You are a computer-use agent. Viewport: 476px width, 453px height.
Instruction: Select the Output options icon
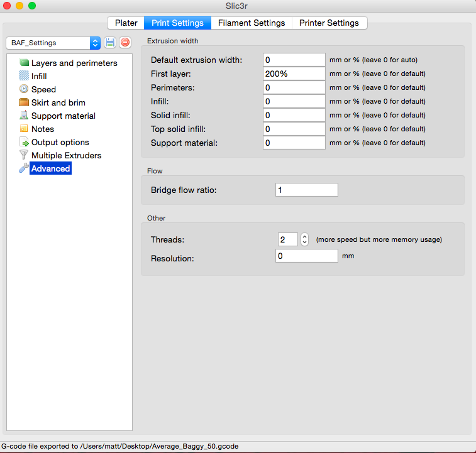pos(24,142)
